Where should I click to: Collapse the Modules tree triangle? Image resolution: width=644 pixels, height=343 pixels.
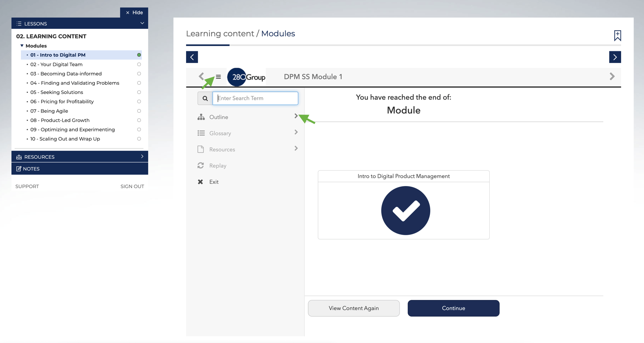pos(22,46)
